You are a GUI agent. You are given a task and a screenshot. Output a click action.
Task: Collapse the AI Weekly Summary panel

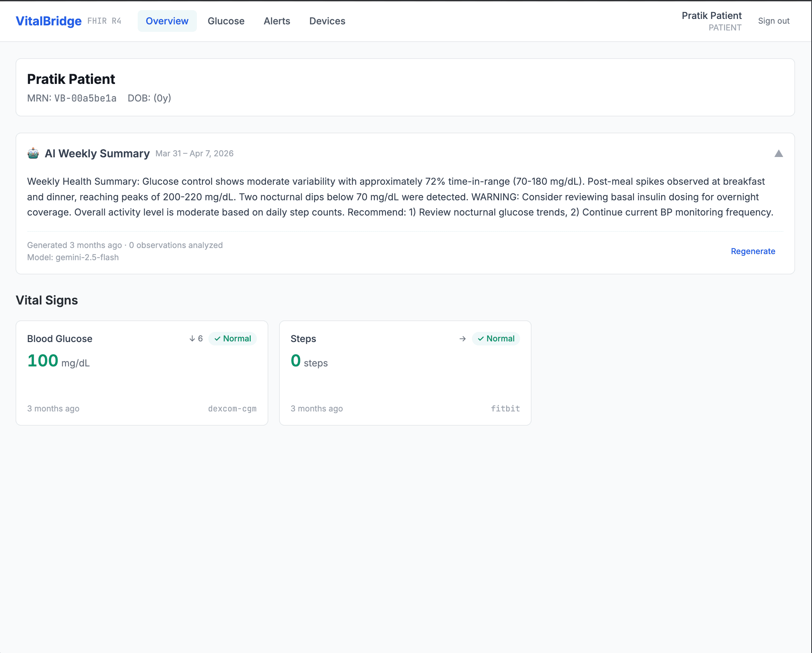779,154
